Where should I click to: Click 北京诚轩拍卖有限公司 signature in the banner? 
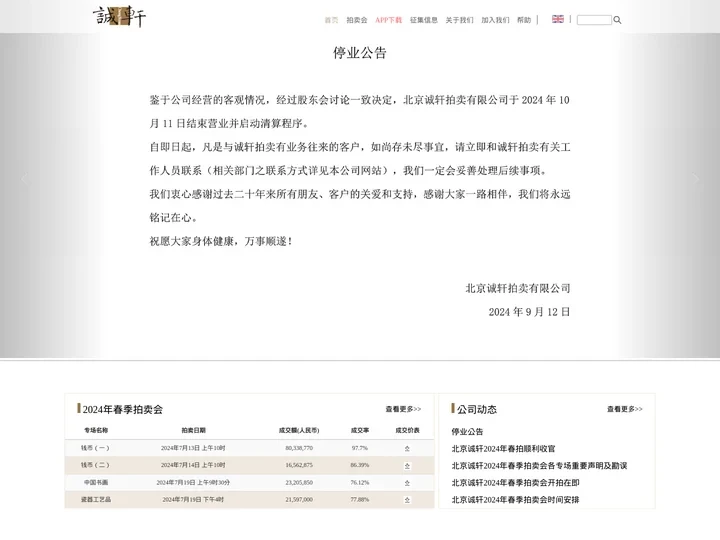pyautogui.click(x=518, y=288)
